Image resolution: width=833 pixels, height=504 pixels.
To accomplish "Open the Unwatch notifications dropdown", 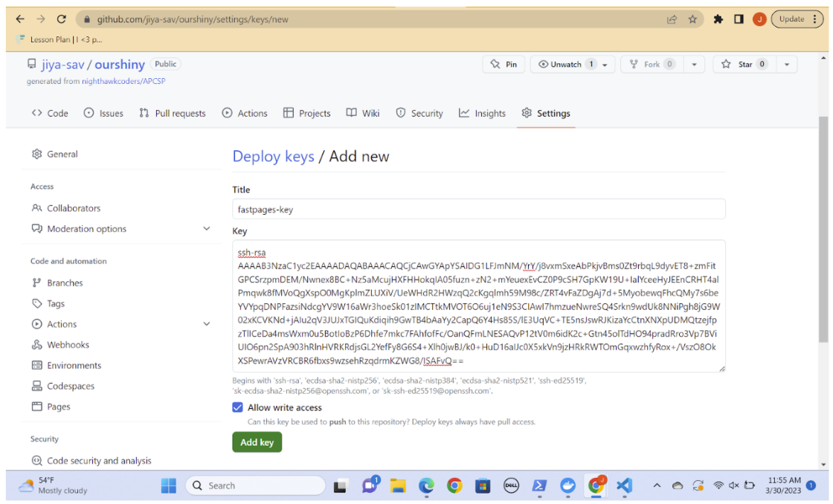I will [572, 64].
